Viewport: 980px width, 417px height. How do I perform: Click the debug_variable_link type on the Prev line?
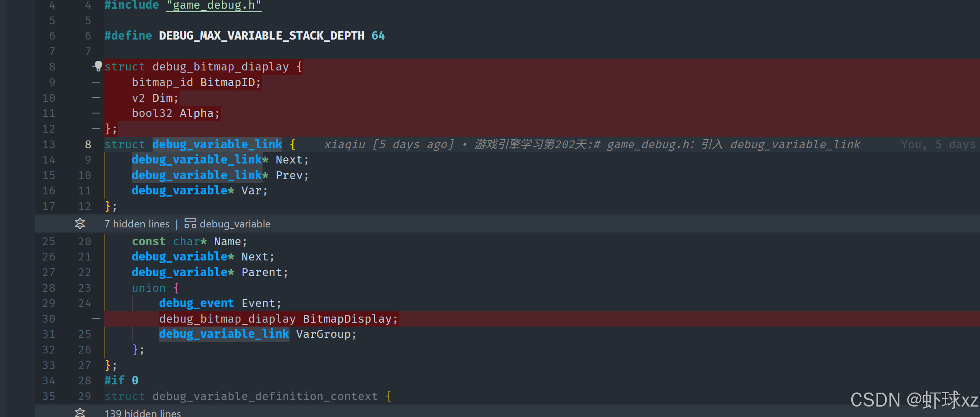click(197, 175)
